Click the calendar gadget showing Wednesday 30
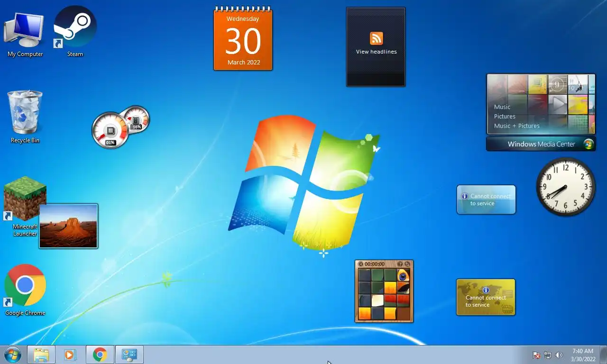This screenshot has height=364, width=607. click(x=243, y=39)
